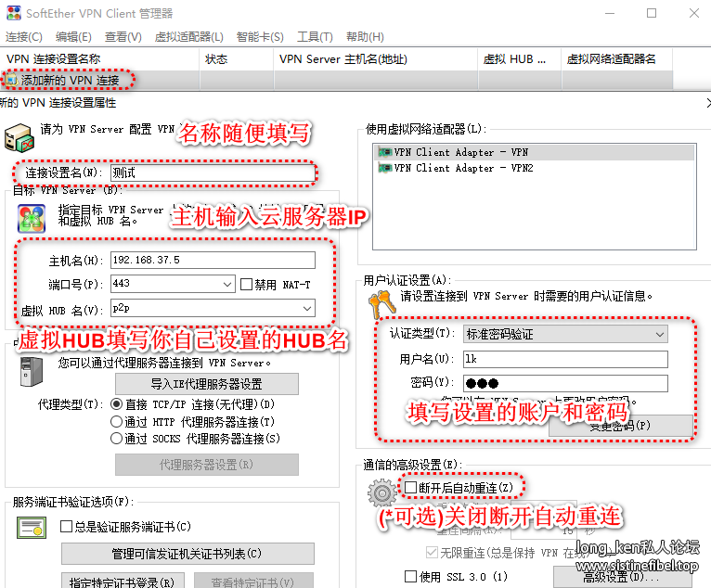Image resolution: width=711 pixels, height=588 pixels.
Task: Click the 用户名 field containing lk
Action: coord(565,359)
